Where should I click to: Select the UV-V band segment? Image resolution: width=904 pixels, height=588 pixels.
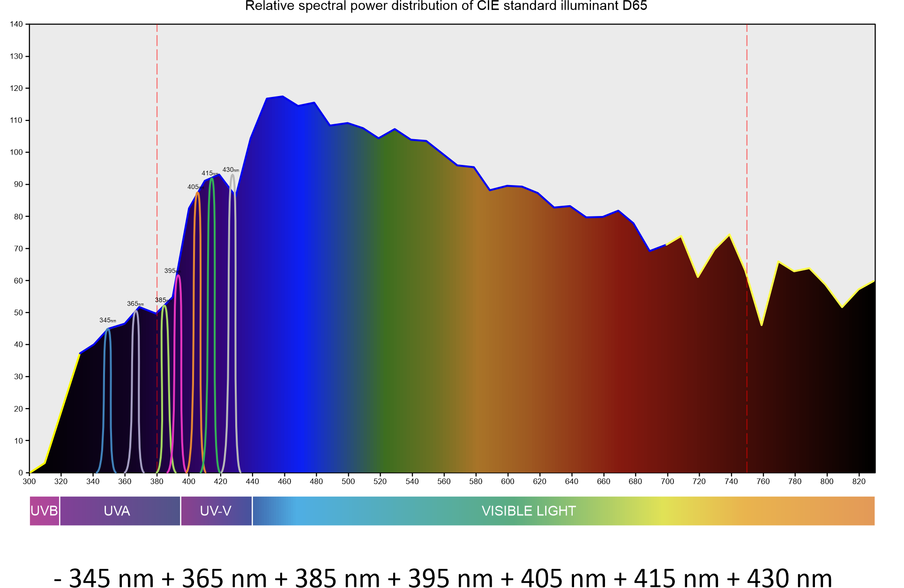click(216, 511)
